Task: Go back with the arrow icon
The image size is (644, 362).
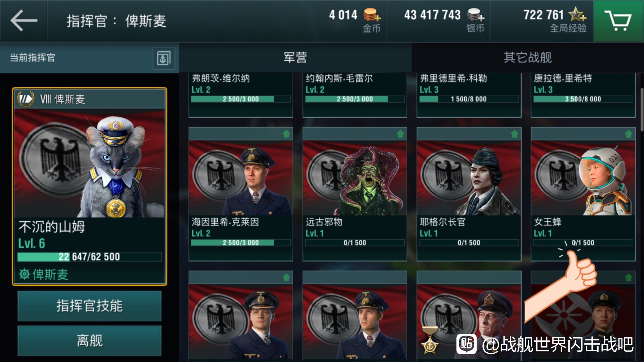Action: (x=24, y=21)
